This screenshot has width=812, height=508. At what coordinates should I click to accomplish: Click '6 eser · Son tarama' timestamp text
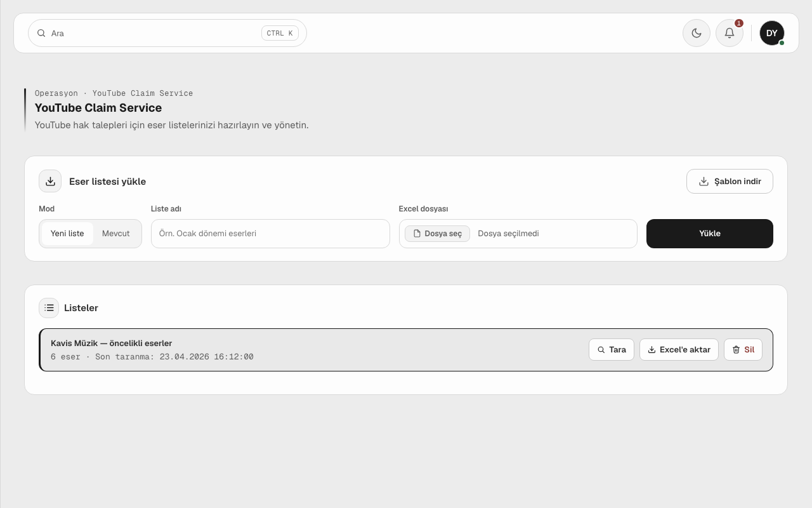click(152, 357)
